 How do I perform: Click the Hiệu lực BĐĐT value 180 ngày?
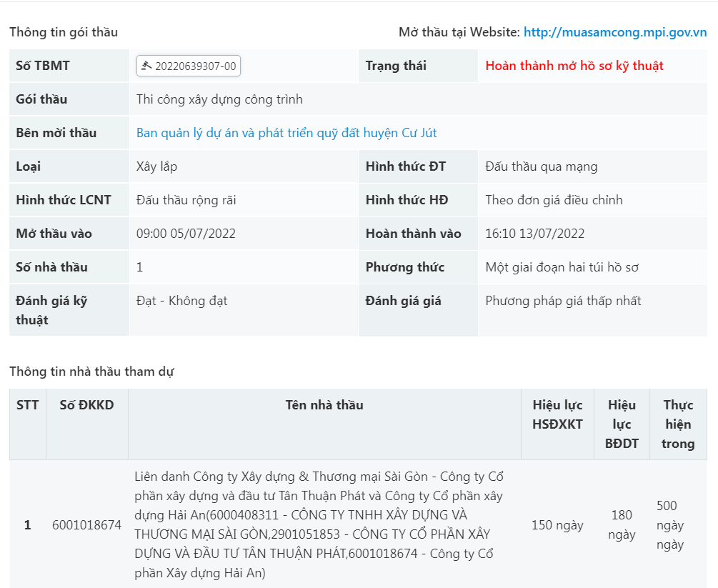621,524
